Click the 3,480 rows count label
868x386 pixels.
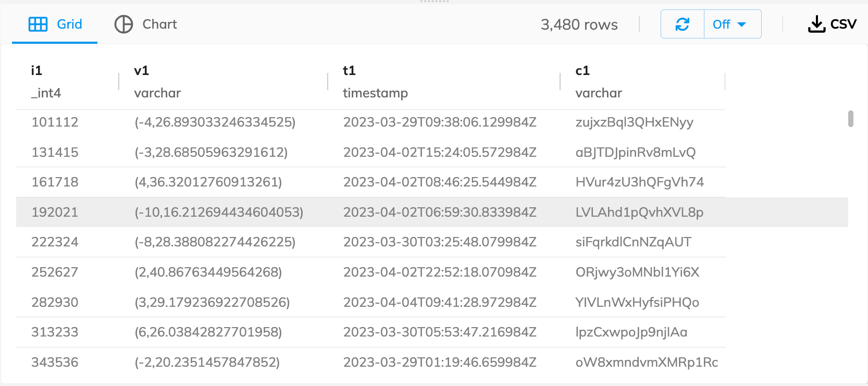point(579,24)
